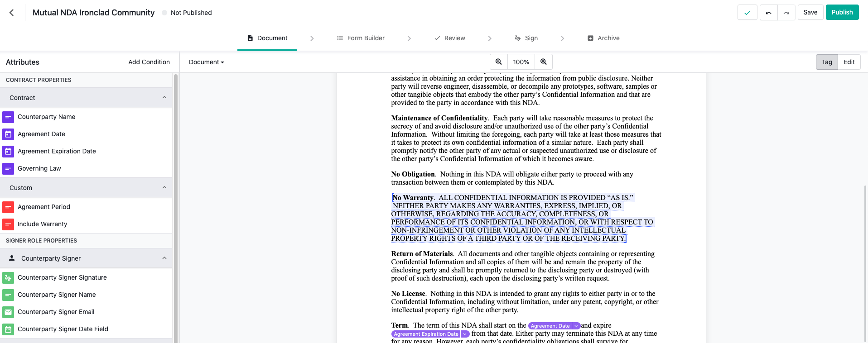Zoom out of the document

point(499,62)
